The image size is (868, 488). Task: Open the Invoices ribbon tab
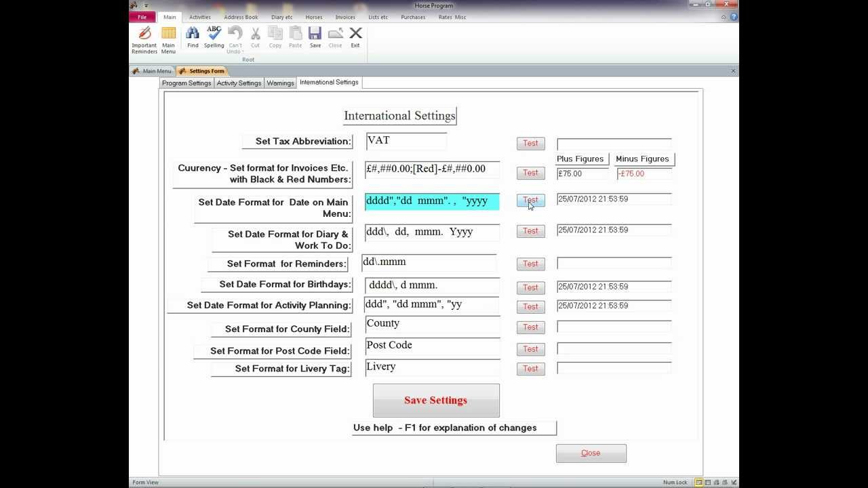click(345, 17)
